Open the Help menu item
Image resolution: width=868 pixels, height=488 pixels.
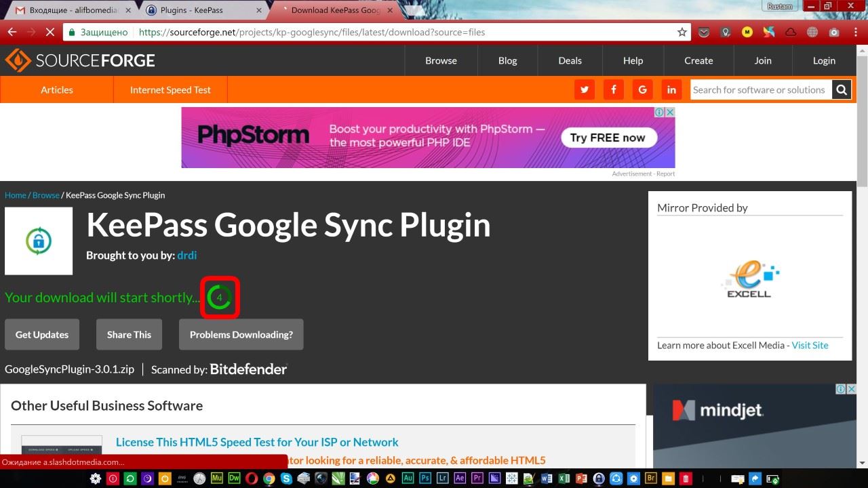tap(633, 60)
